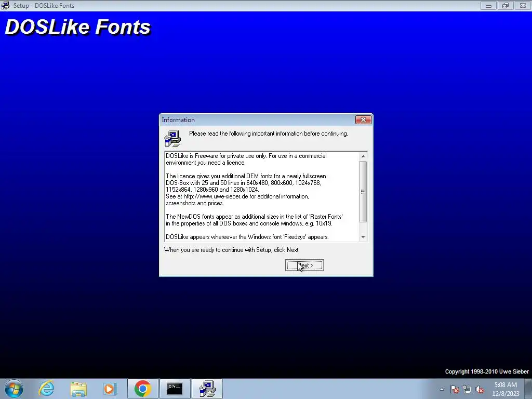Click muted volume speaker tray icon
532x399 pixels.
click(x=480, y=389)
